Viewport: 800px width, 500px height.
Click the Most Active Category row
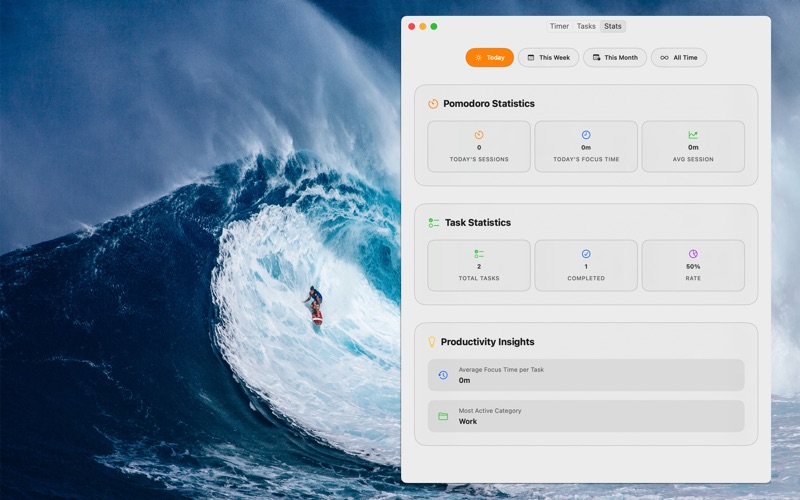point(586,416)
